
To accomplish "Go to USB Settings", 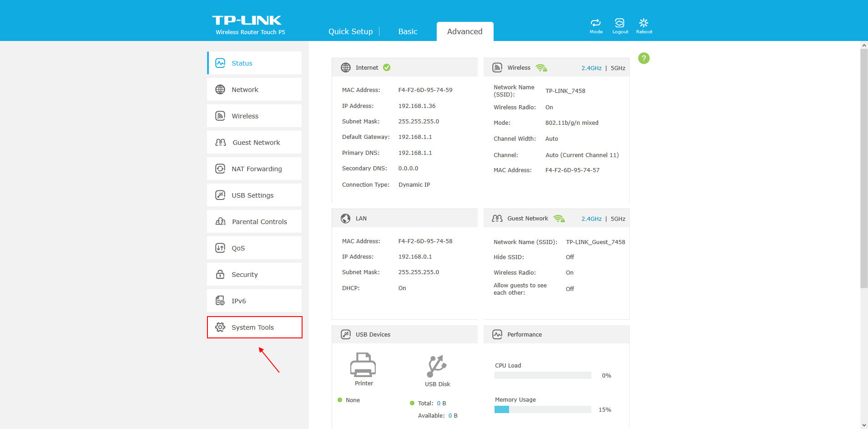I will (x=254, y=195).
